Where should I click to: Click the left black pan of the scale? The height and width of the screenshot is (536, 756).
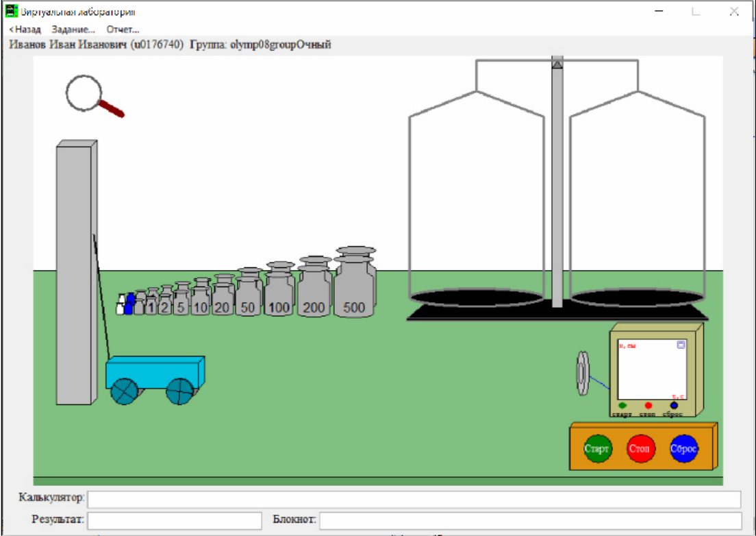(x=477, y=297)
